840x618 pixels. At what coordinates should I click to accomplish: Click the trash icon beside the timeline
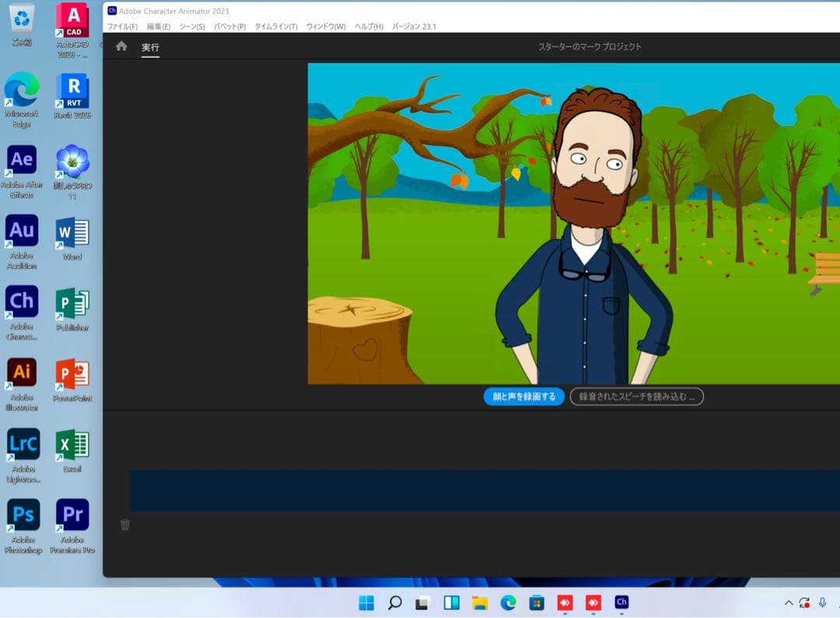click(x=125, y=525)
